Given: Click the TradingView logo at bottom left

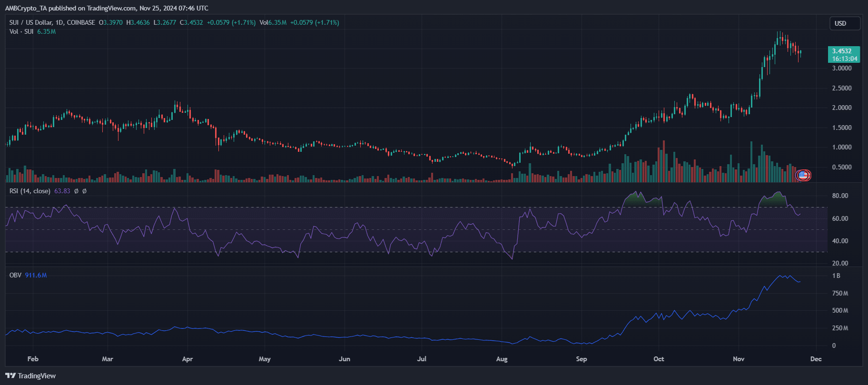Looking at the screenshot, I should tap(30, 376).
